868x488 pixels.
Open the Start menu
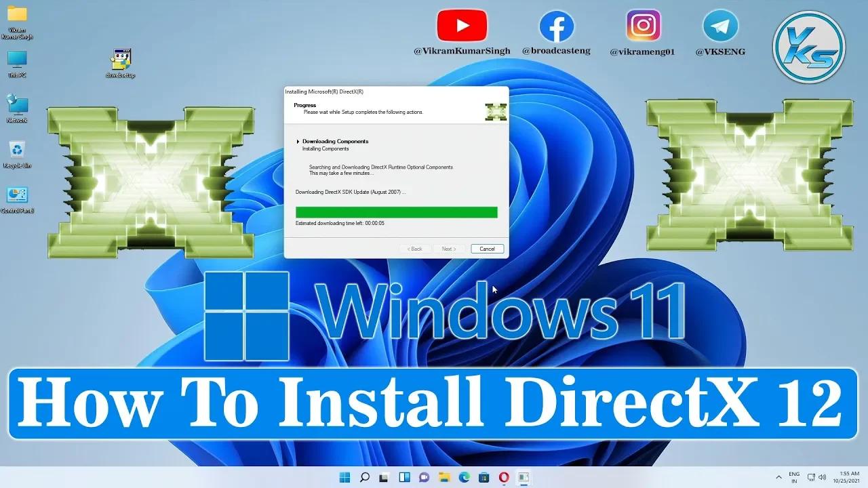pos(344,478)
